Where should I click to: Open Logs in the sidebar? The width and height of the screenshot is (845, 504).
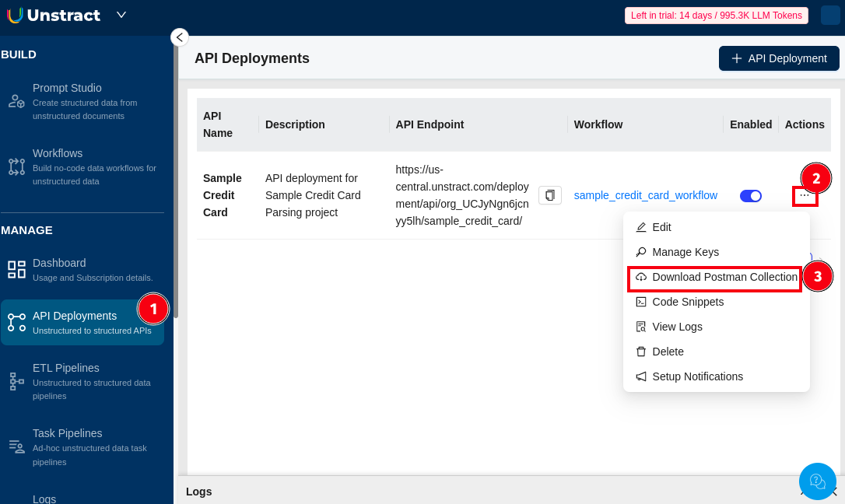[x=44, y=499]
